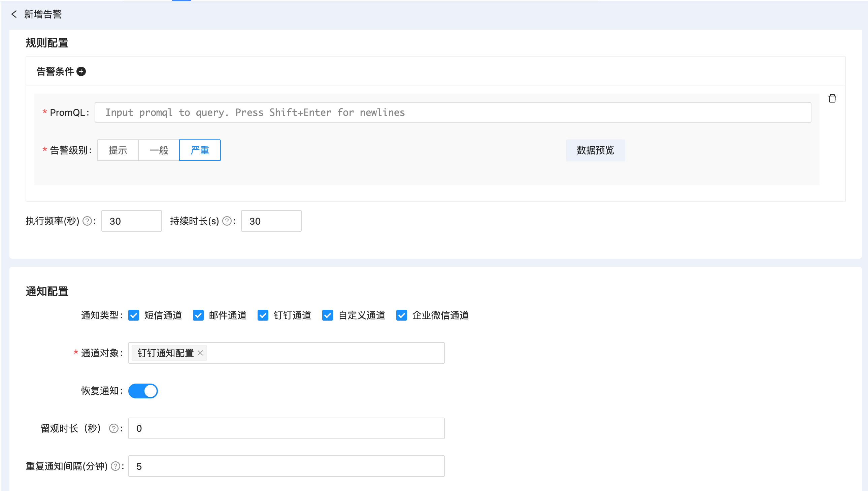The height and width of the screenshot is (491, 868).
Task: Open the 通道对象 multi-select dropdown
Action: (324, 353)
